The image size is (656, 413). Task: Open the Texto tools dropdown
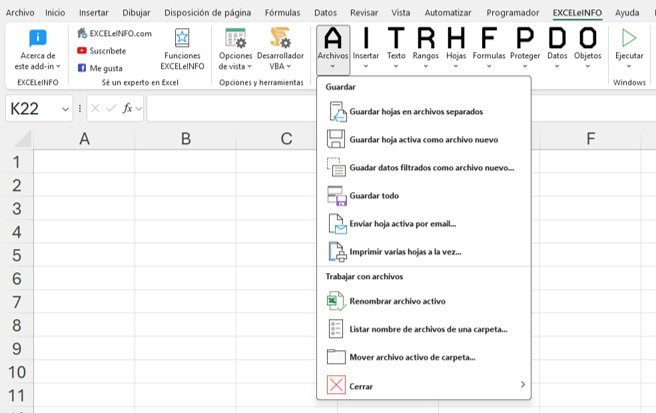coord(396,49)
